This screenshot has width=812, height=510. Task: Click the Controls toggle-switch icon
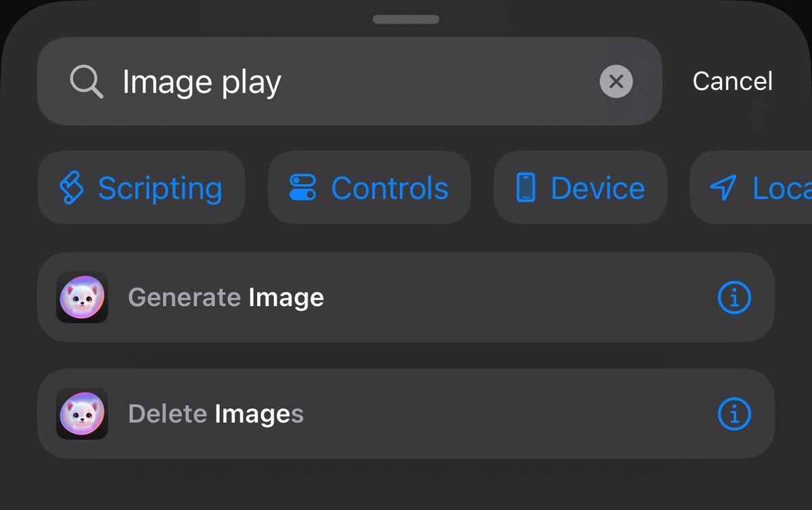pos(302,188)
